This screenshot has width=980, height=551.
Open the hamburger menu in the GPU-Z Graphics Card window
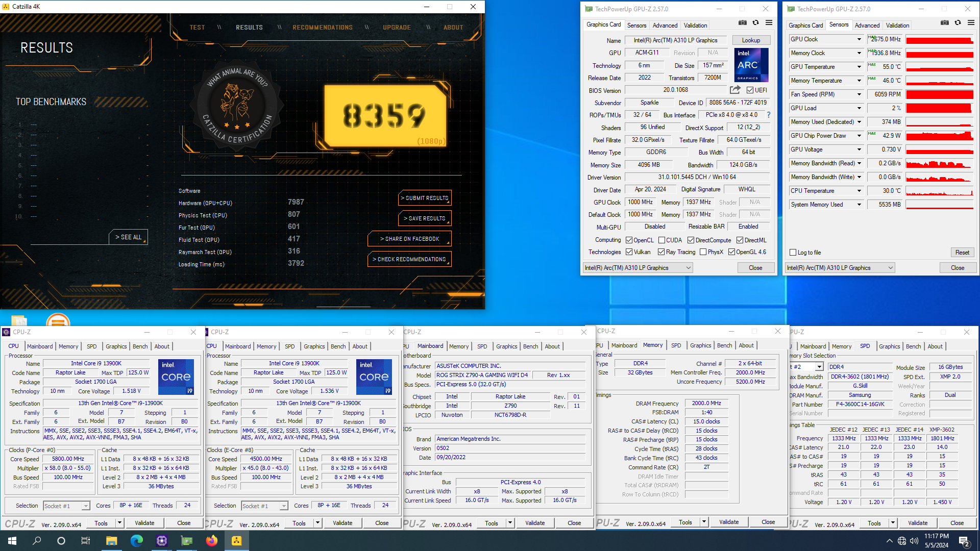coord(769,22)
